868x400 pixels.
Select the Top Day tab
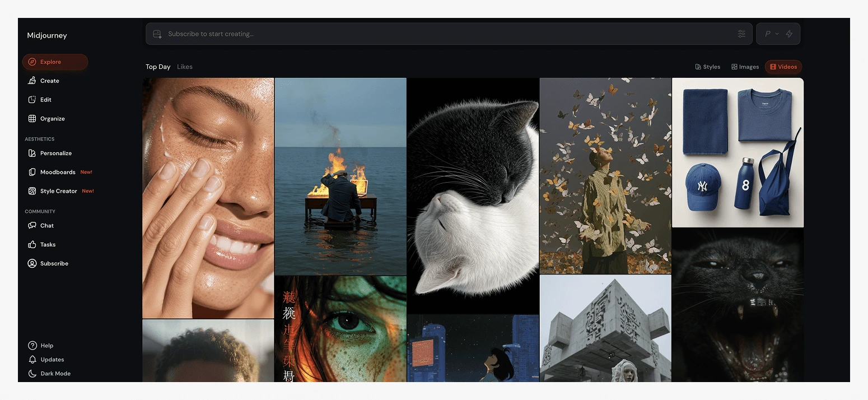point(158,67)
